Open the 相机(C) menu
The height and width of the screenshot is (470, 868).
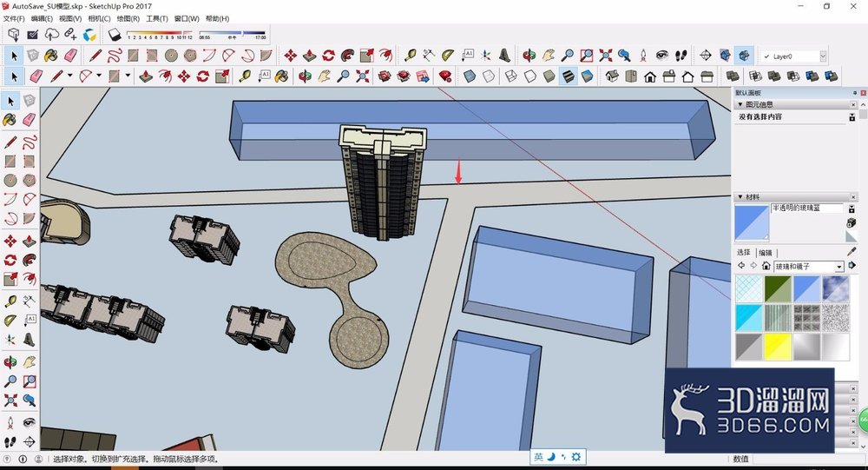pyautogui.click(x=99, y=18)
